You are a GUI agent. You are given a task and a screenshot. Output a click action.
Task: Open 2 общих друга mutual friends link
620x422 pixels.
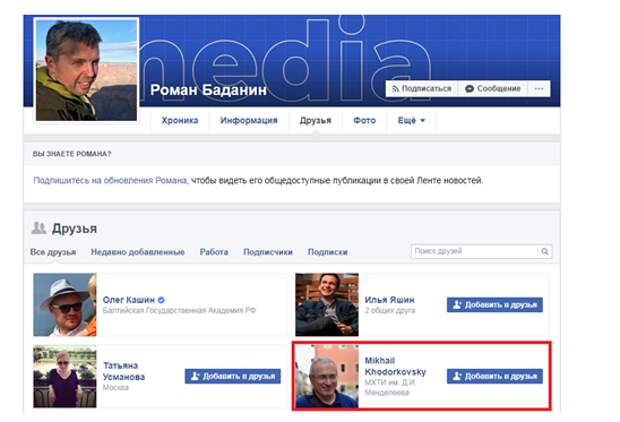[x=390, y=310]
